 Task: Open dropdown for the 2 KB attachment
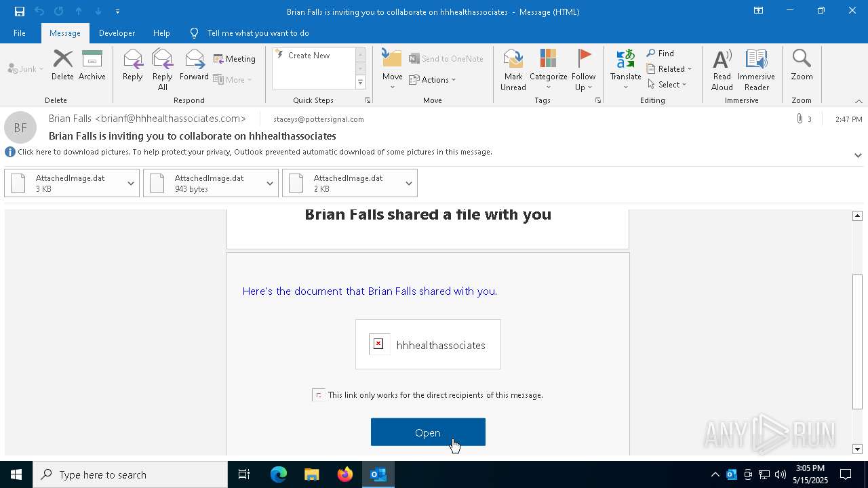pyautogui.click(x=409, y=184)
